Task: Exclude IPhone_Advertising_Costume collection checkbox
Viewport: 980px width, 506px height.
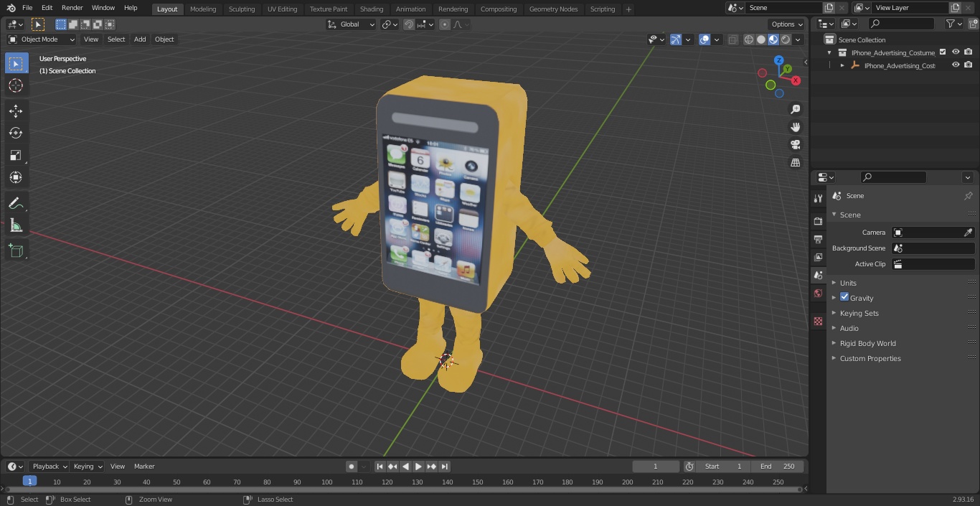Action: pyautogui.click(x=943, y=52)
